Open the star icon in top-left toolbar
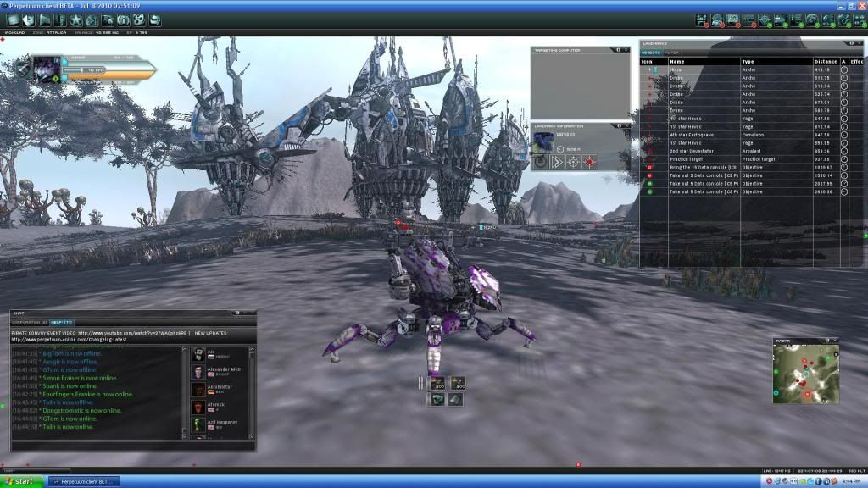Image resolution: width=868 pixels, height=488 pixels. pyautogui.click(x=75, y=20)
